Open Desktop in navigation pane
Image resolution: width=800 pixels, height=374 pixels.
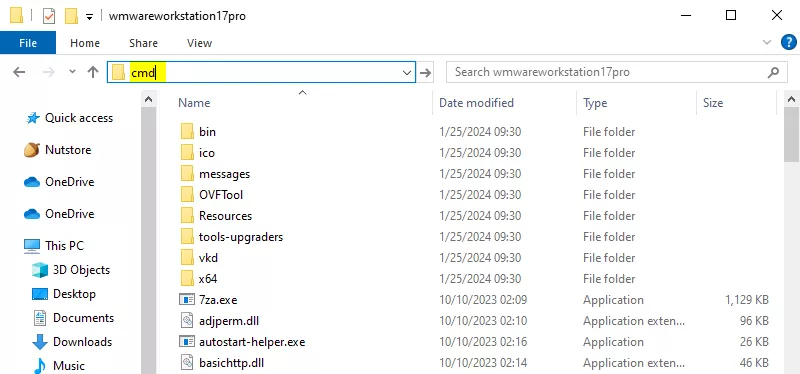pos(74,294)
